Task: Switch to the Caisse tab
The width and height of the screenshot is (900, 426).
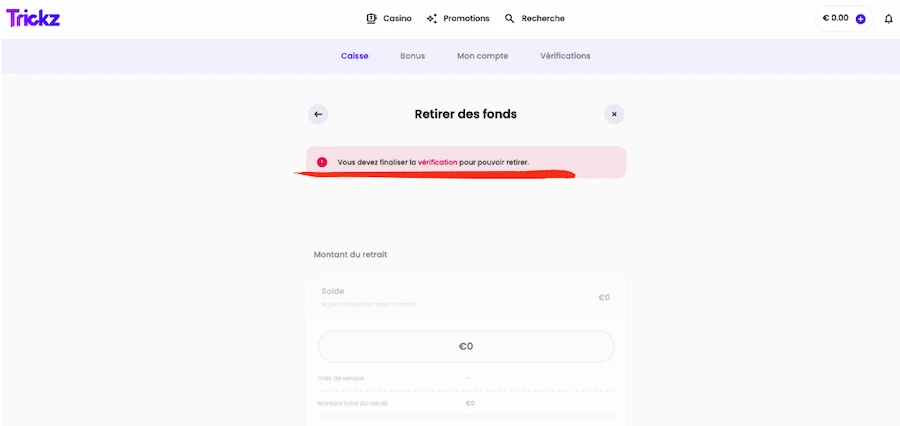Action: [354, 56]
